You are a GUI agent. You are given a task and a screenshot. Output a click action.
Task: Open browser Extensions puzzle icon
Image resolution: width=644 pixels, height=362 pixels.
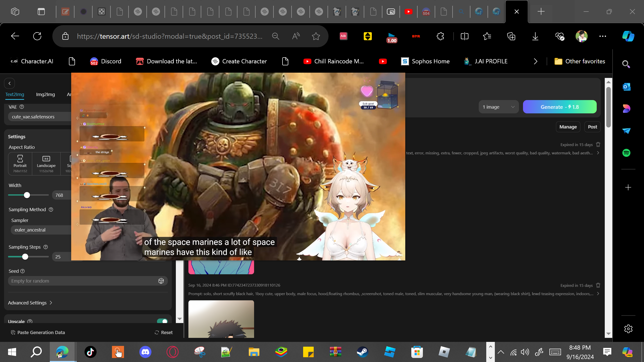click(x=440, y=36)
